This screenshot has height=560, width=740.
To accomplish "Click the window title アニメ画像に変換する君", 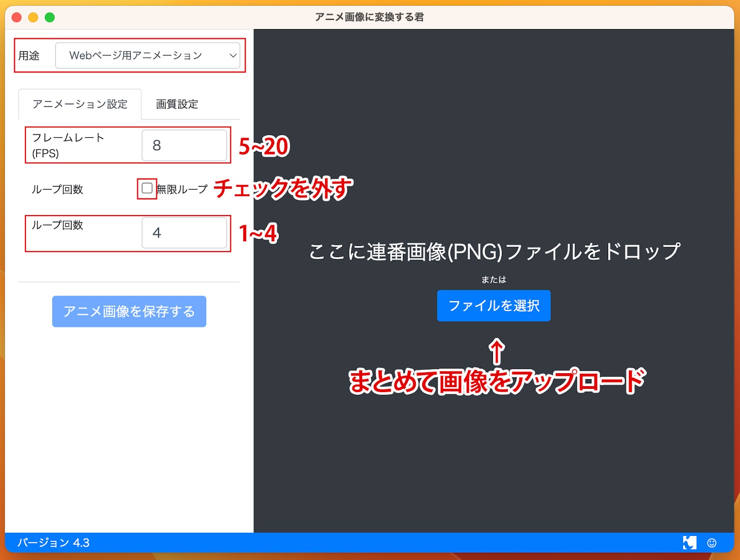I will click(369, 17).
